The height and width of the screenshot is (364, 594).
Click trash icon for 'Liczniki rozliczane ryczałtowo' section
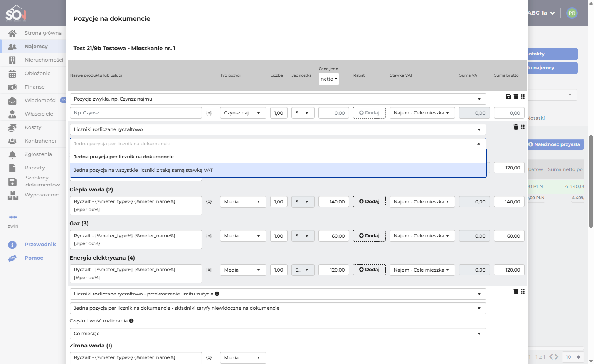click(x=516, y=127)
